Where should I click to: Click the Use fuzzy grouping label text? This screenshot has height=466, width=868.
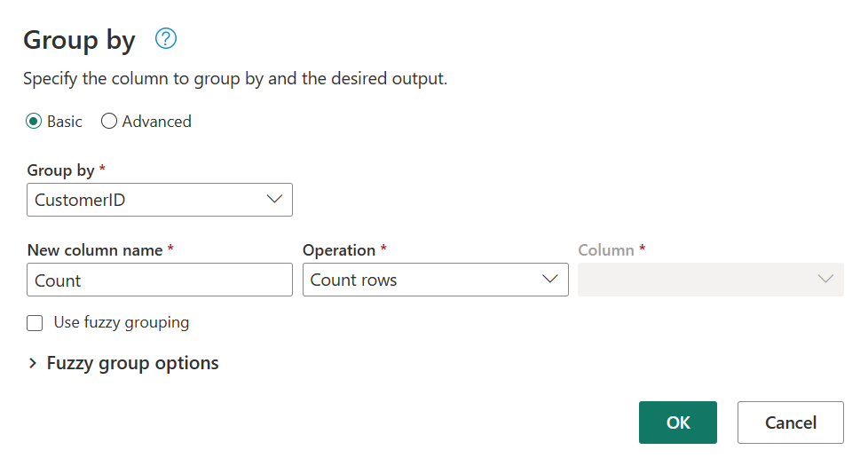(122, 322)
